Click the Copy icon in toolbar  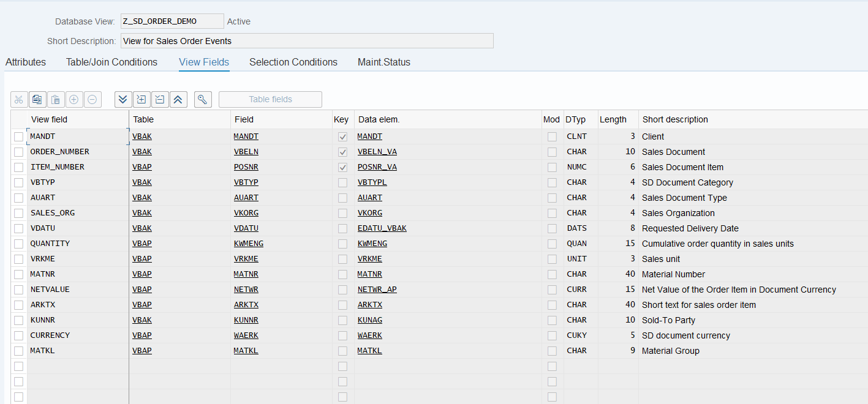tap(37, 99)
